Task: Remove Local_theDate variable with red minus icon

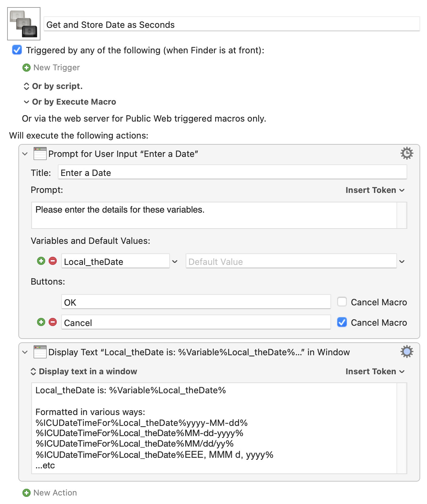Action: [53, 261]
